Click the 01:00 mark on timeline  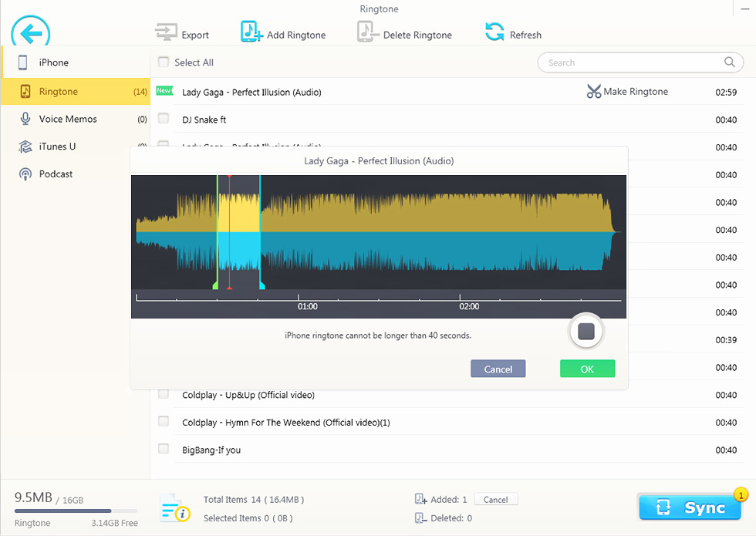[x=307, y=307]
